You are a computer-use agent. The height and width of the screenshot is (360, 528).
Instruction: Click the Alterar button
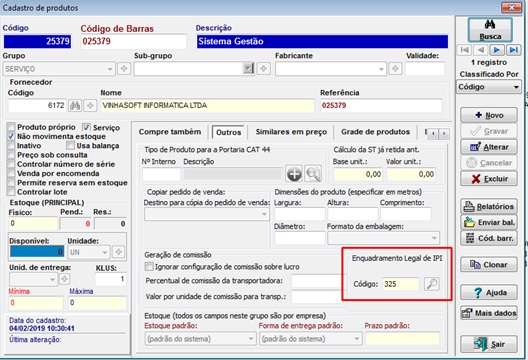point(489,147)
